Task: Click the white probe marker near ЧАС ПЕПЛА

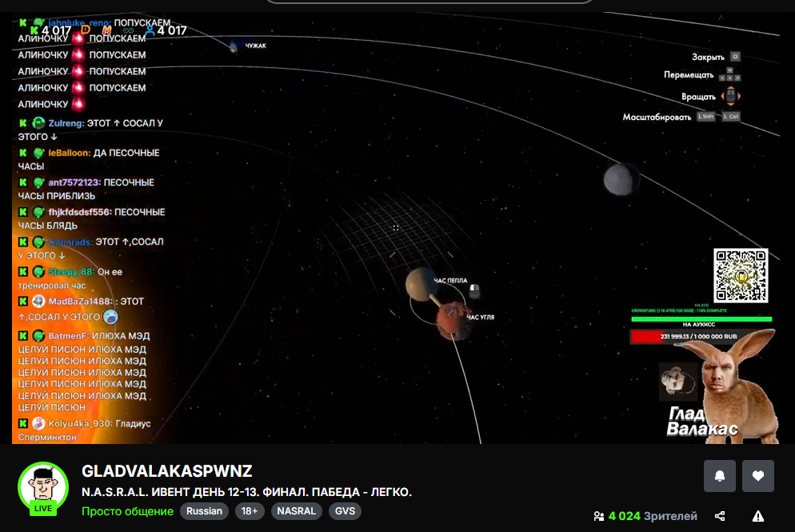Action: click(474, 290)
